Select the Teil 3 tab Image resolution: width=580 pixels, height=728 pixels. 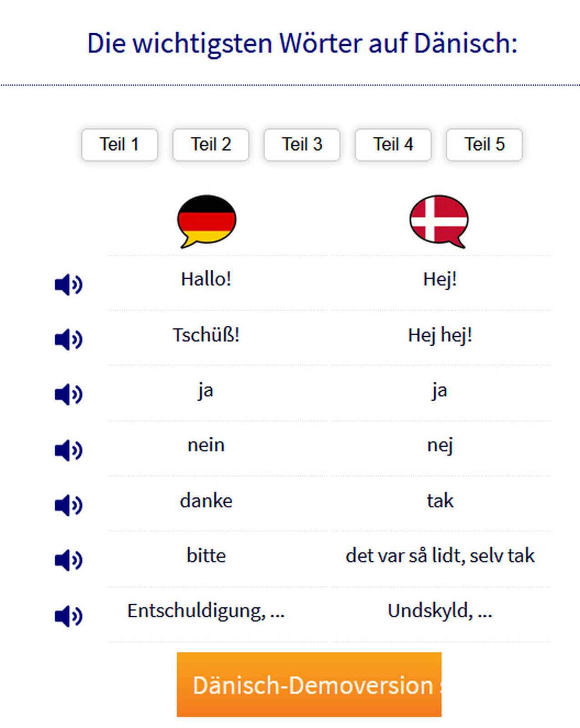302,145
